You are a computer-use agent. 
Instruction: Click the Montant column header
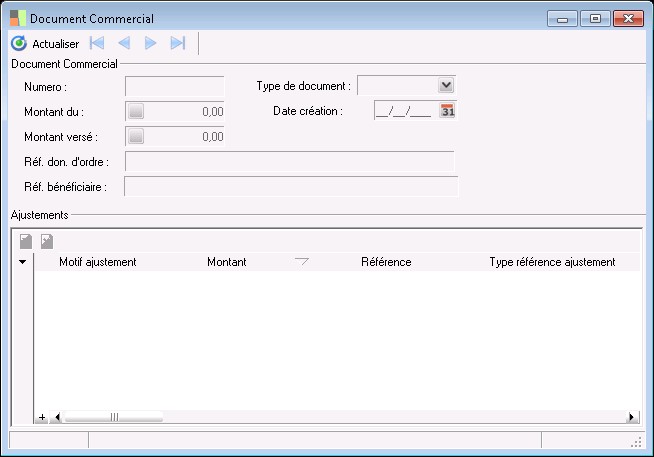click(227, 262)
